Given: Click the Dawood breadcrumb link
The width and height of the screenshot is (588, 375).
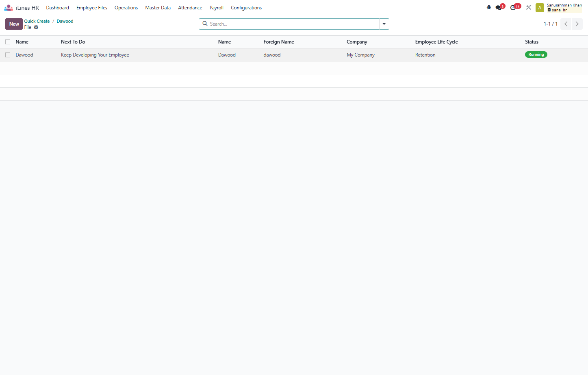Looking at the screenshot, I should pyautogui.click(x=65, y=21).
